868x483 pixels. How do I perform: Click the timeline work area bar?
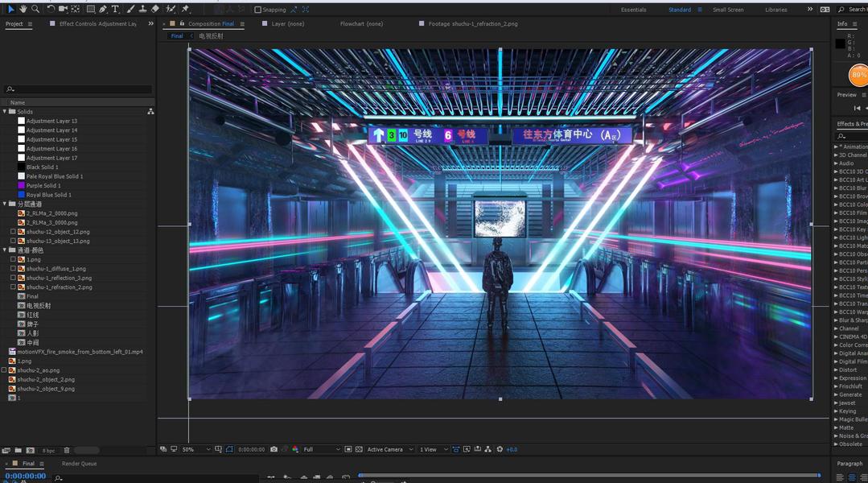tap(589, 475)
